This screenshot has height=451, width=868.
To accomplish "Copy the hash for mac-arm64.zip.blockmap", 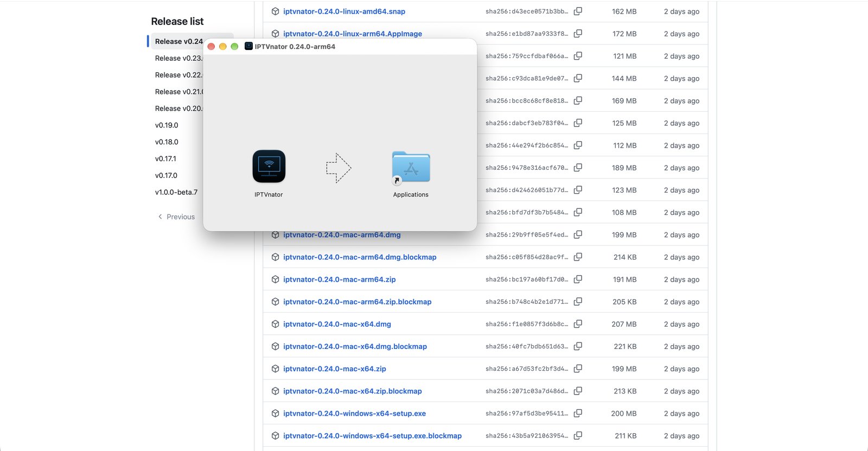I will (x=578, y=301).
